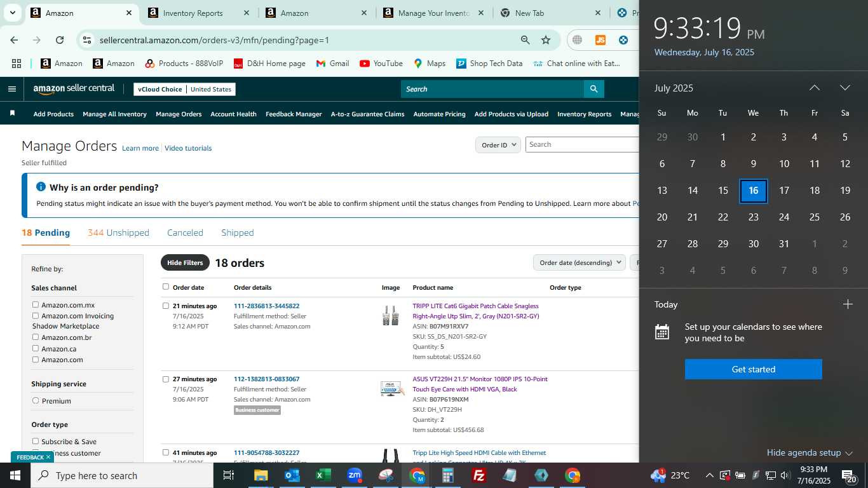Reload the page with the refresh icon
The width and height of the screenshot is (868, 488).
tap(60, 40)
